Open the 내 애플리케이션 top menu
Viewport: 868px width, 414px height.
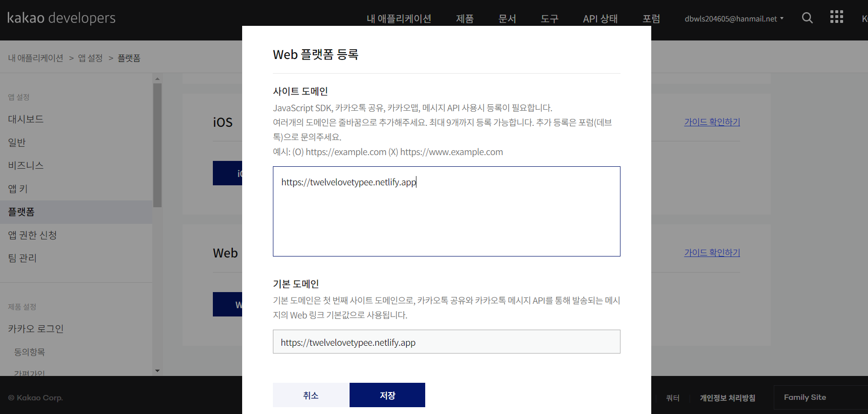(x=399, y=19)
